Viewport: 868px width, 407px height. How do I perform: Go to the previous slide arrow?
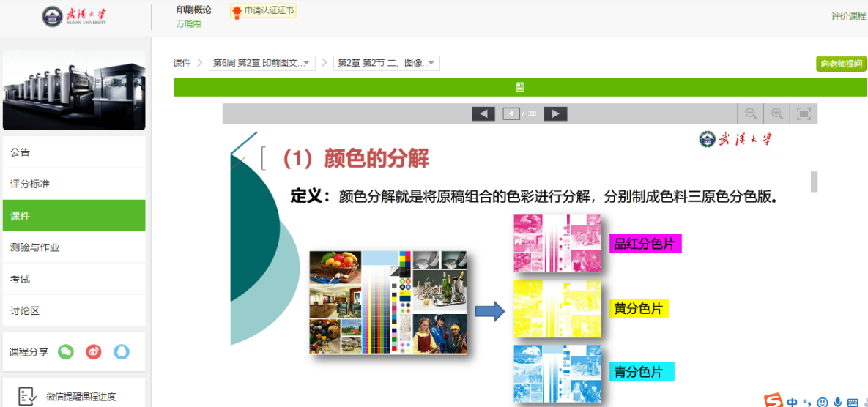click(483, 113)
